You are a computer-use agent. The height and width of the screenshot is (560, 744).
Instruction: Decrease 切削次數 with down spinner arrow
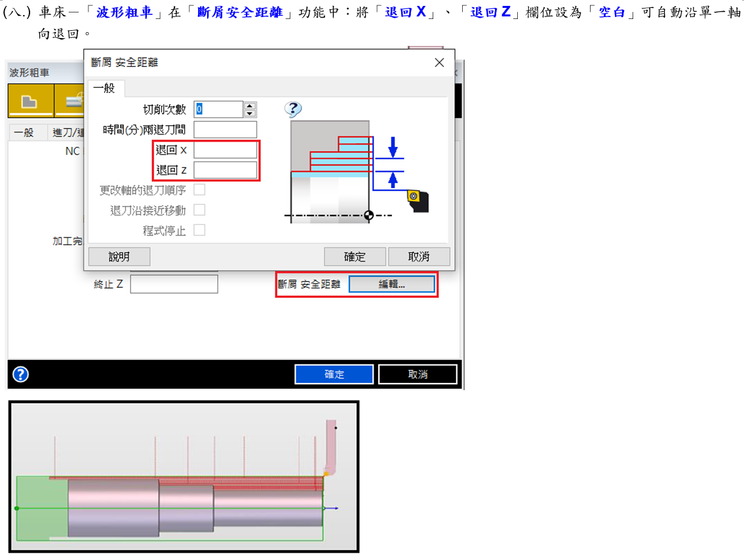[250, 113]
